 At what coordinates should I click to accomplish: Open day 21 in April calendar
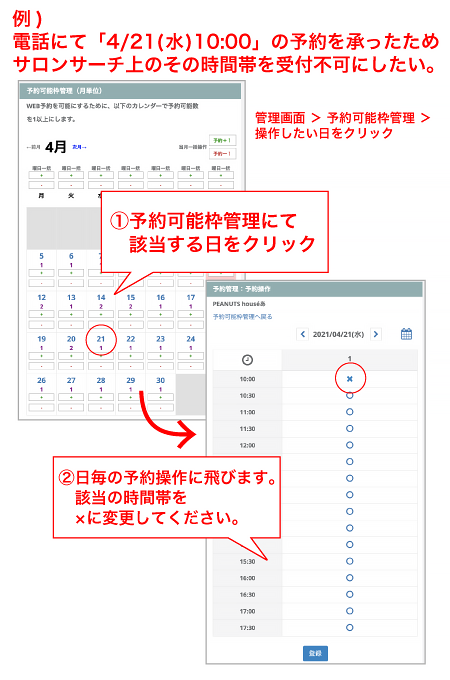coord(101,339)
